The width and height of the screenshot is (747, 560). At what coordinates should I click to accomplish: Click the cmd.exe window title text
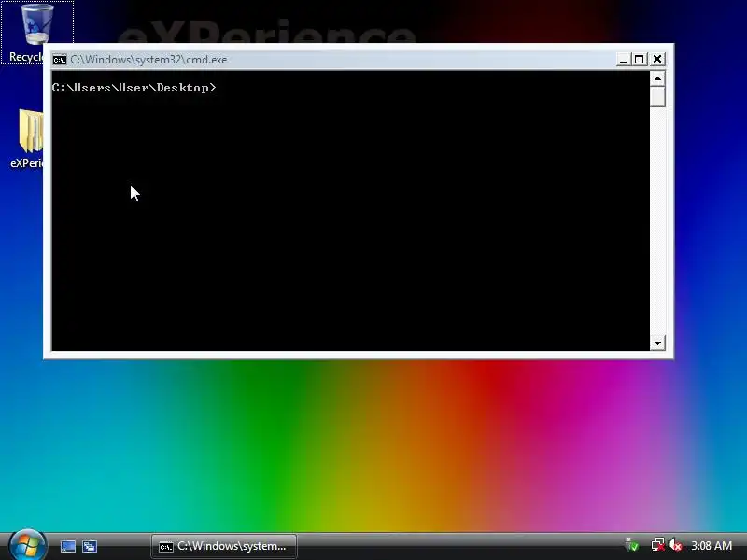point(148,60)
